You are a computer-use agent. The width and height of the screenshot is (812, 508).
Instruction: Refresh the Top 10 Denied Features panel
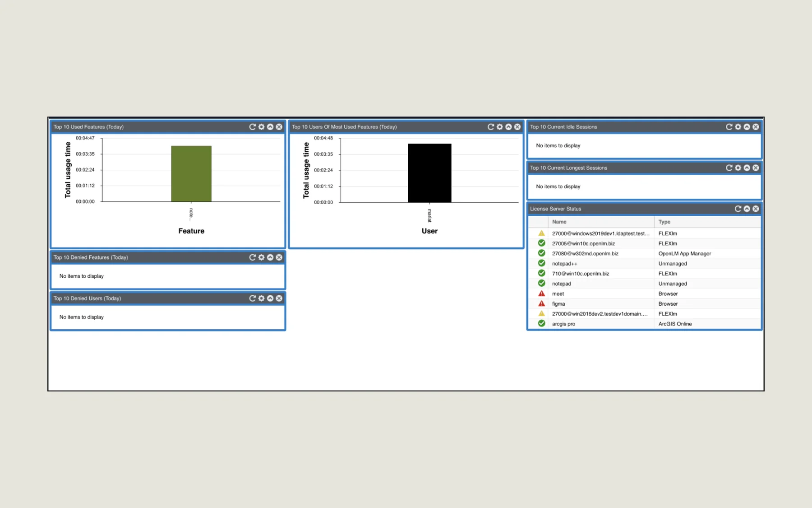pos(252,257)
